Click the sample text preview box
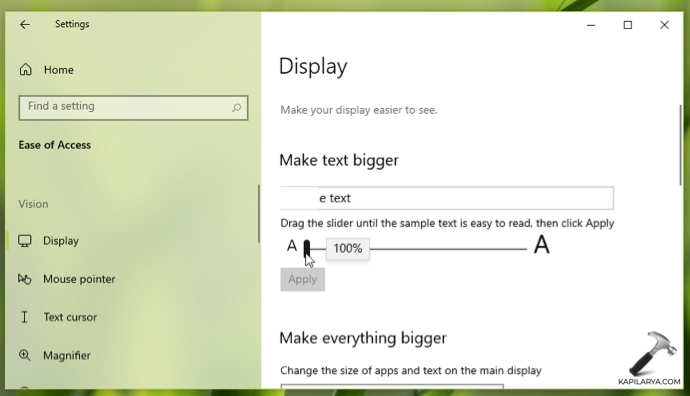This screenshot has height=396, width=690. point(447,198)
